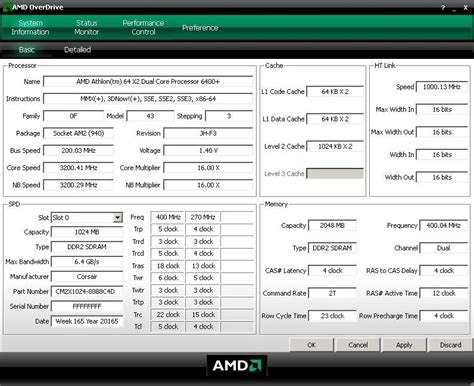Viewport: 474px width, 386px height.
Task: Select the Basic sub-tab
Action: pyautogui.click(x=27, y=50)
